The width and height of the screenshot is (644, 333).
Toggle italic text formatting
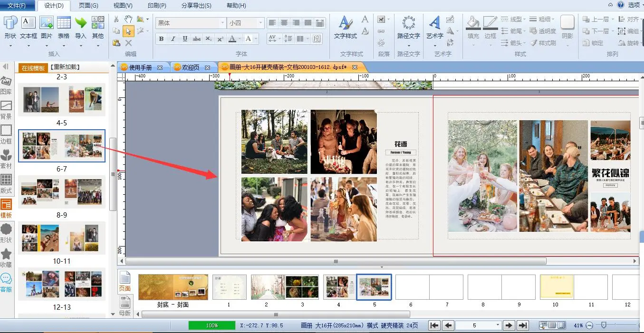pyautogui.click(x=173, y=39)
